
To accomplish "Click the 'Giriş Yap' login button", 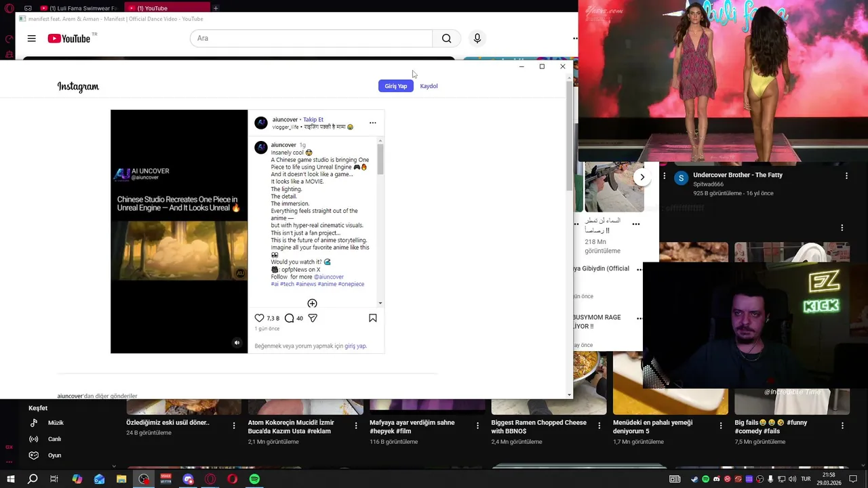I will pyautogui.click(x=395, y=86).
